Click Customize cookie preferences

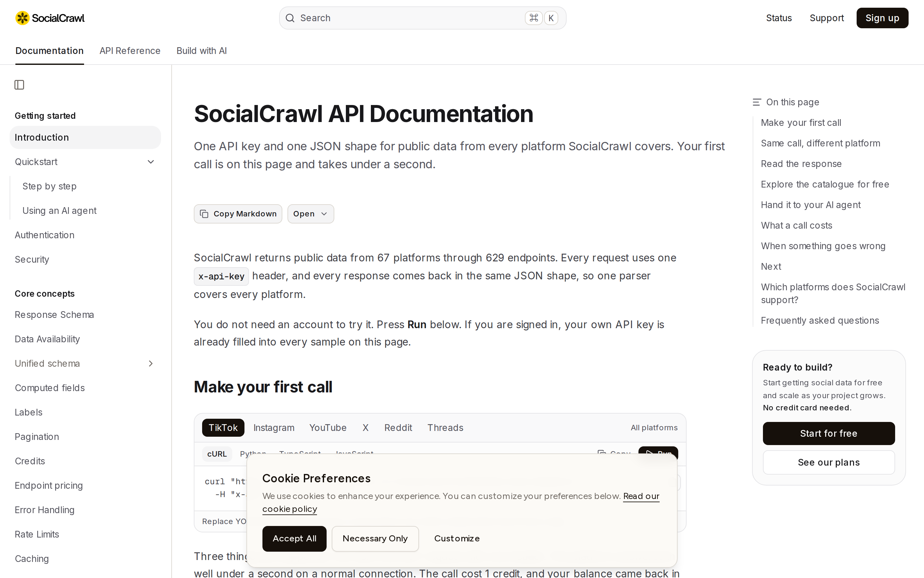[x=457, y=539]
